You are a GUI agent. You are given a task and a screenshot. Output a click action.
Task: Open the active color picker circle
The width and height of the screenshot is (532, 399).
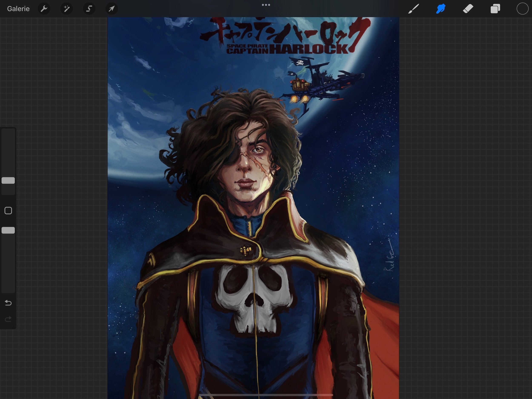[x=522, y=9]
